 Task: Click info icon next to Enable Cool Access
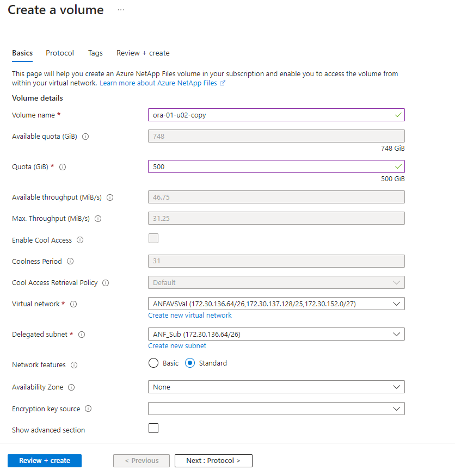click(x=80, y=240)
